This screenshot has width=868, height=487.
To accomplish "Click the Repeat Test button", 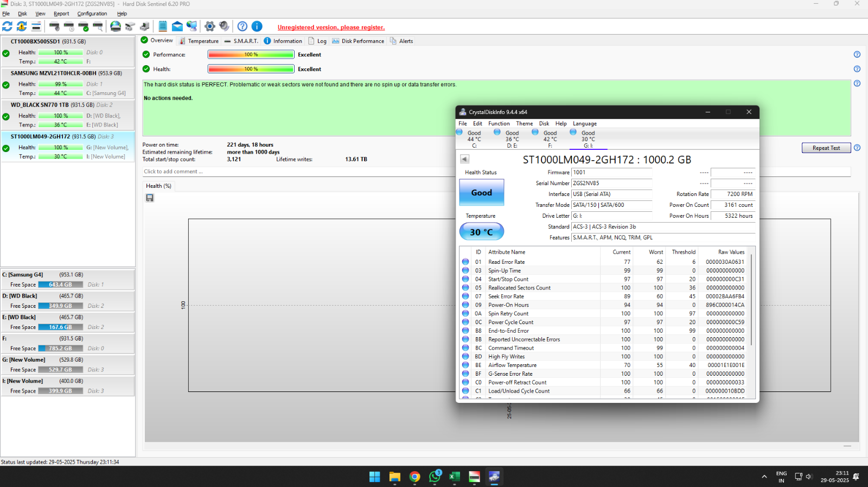I will click(x=826, y=148).
